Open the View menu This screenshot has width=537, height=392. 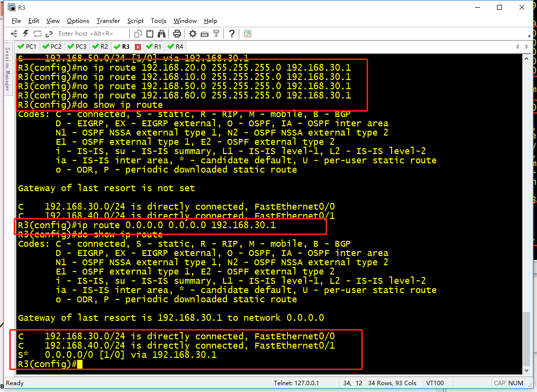click(53, 21)
